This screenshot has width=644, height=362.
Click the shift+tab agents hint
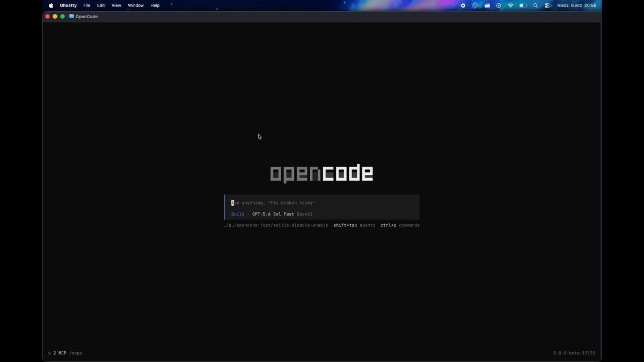pyautogui.click(x=354, y=225)
